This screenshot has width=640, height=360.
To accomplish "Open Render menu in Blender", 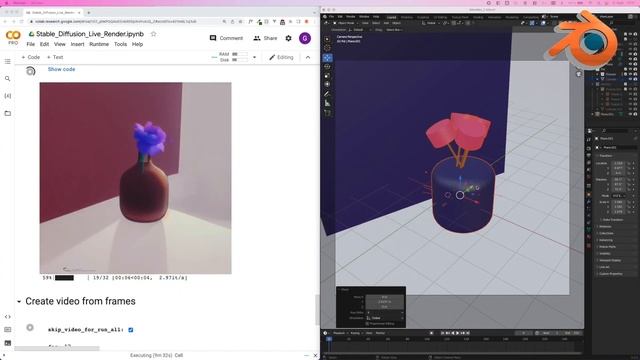I will pos(351,17).
